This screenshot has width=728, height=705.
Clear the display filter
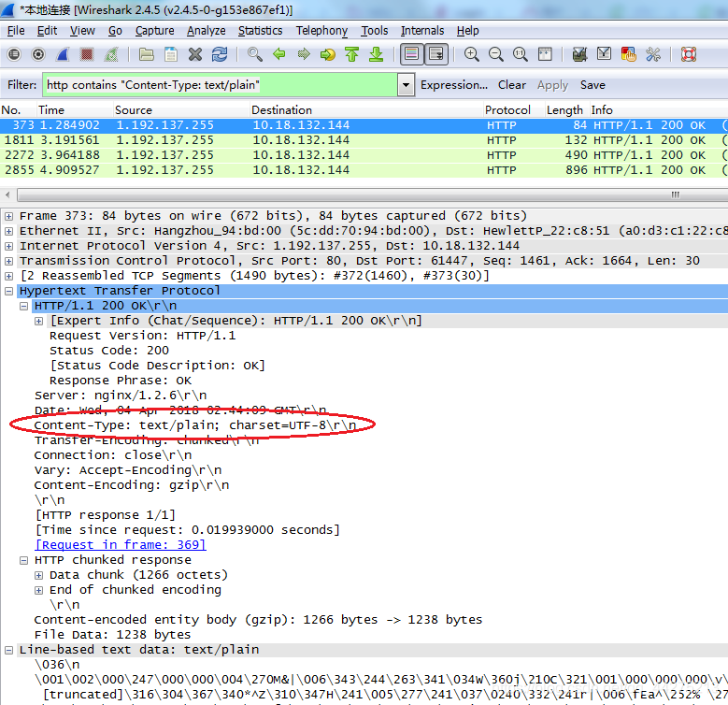512,85
